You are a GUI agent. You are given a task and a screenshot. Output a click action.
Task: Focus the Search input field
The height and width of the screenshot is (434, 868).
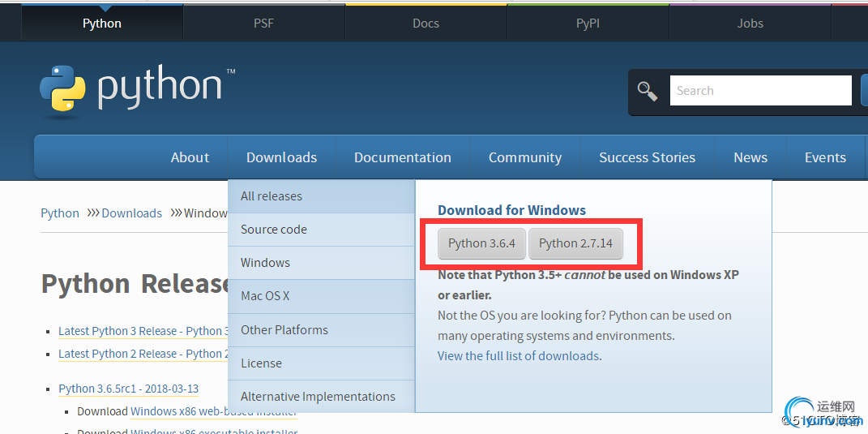(760, 90)
